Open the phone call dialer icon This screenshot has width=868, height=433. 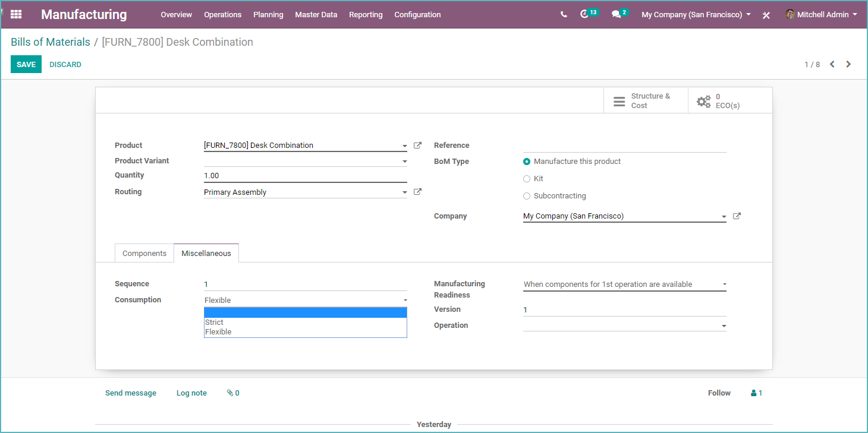[x=563, y=14]
